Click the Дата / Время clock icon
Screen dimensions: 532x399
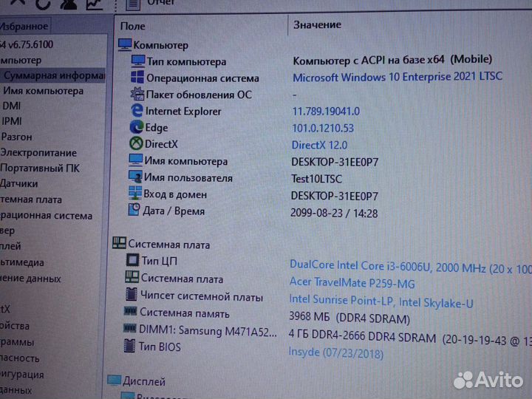point(134,210)
